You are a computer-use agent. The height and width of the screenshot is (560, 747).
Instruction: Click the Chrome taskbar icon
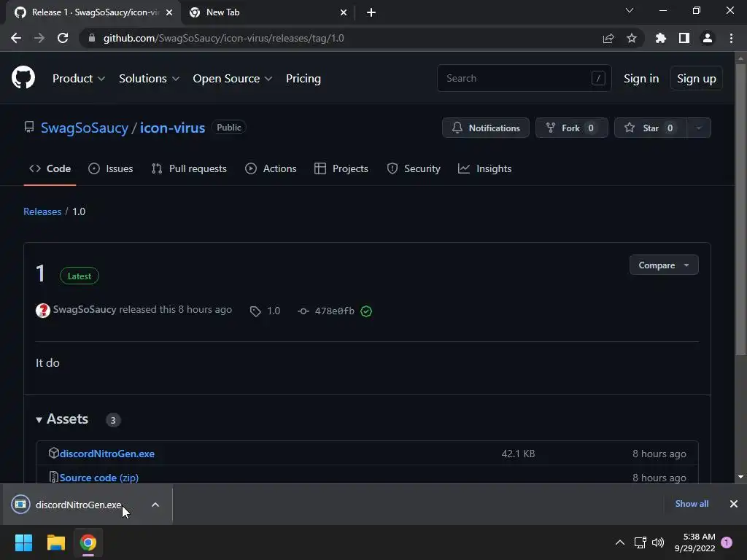click(x=88, y=542)
